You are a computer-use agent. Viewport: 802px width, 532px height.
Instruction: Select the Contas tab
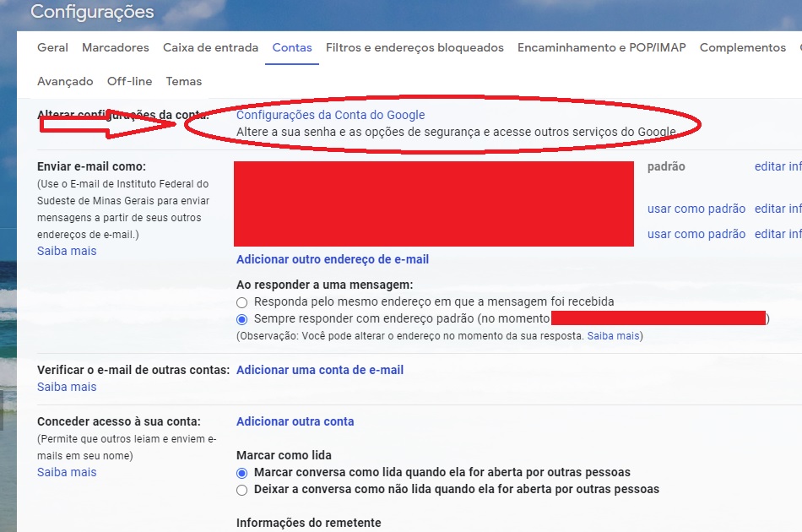[x=292, y=48]
